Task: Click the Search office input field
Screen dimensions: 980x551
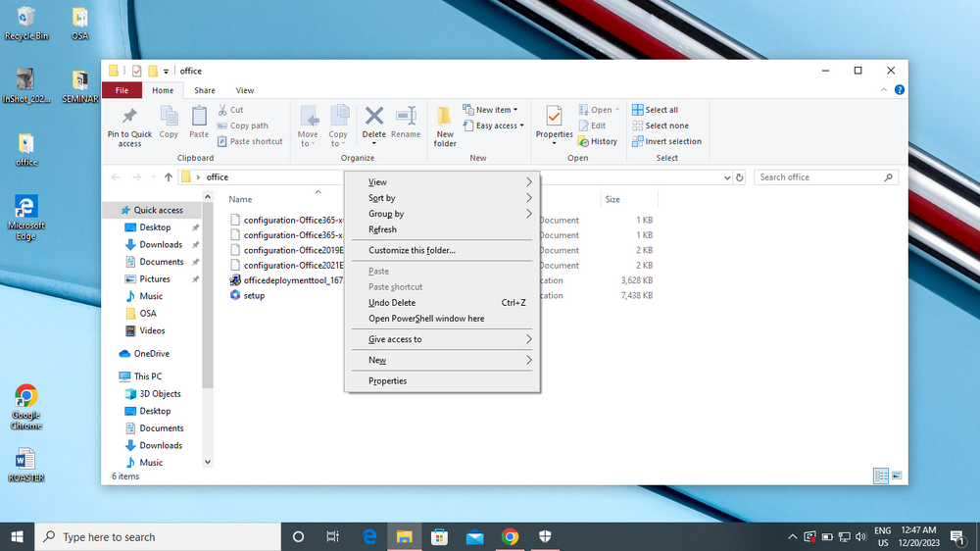Action: click(x=819, y=177)
